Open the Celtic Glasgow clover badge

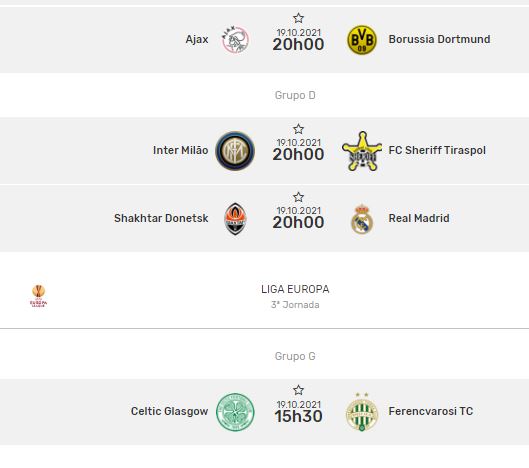pyautogui.click(x=235, y=412)
